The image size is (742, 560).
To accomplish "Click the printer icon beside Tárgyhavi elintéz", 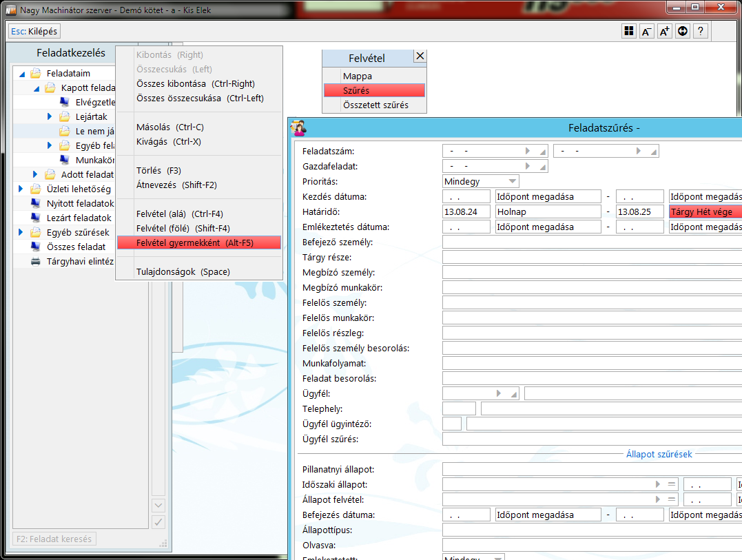I will (35, 261).
